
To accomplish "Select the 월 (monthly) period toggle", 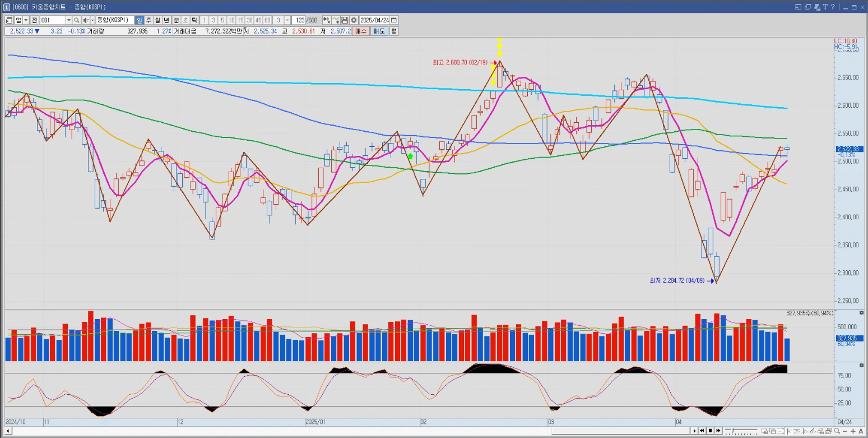I will coord(157,20).
